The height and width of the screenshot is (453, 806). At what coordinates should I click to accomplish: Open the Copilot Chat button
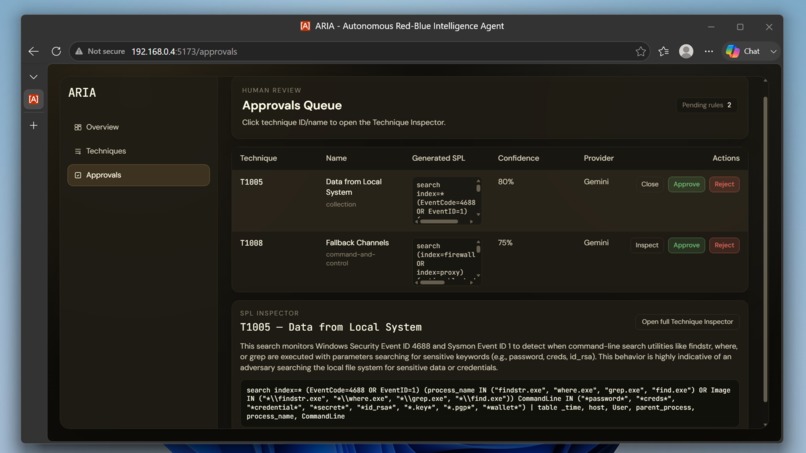pyautogui.click(x=744, y=51)
